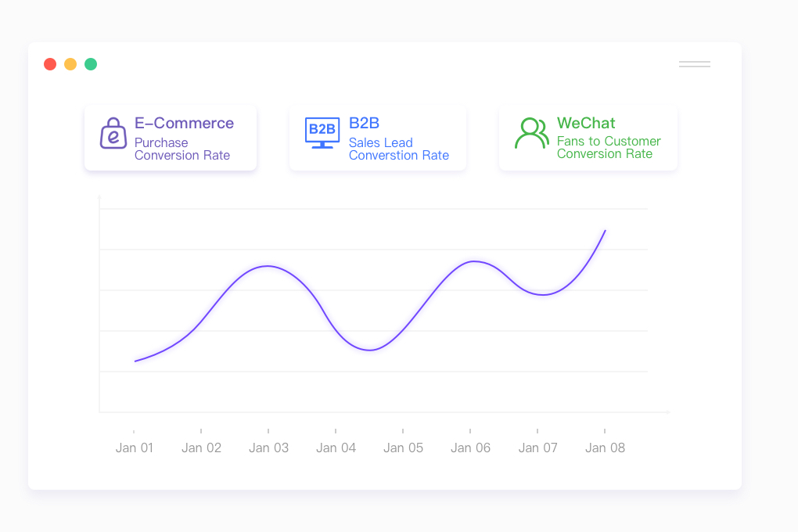Click the B2B monitor icon

tap(322, 133)
